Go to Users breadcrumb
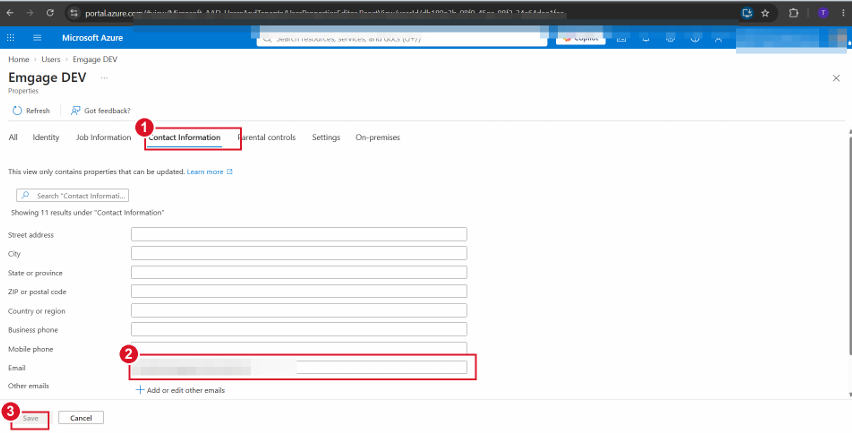The height and width of the screenshot is (433, 852). click(x=51, y=59)
